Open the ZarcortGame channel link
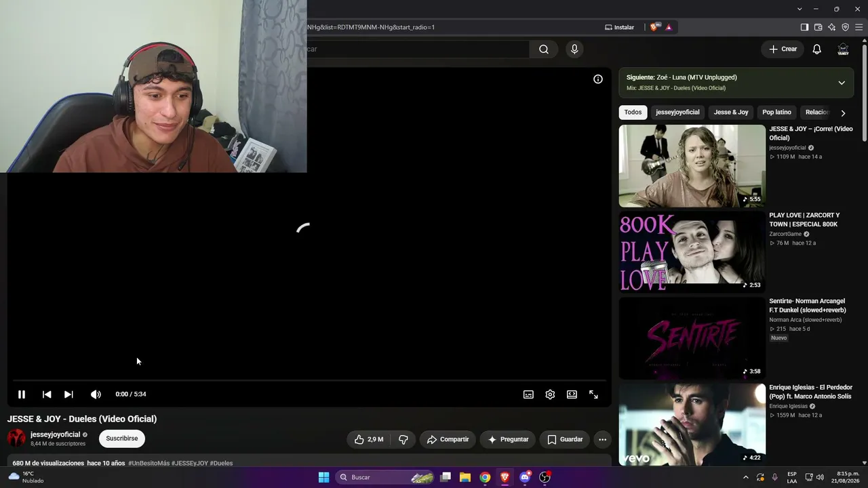This screenshot has height=488, width=868. [785, 235]
